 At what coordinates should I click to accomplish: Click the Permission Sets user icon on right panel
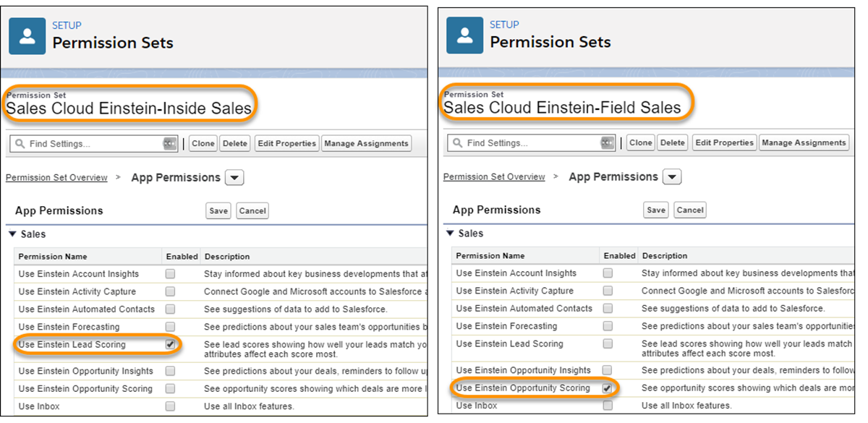(465, 35)
